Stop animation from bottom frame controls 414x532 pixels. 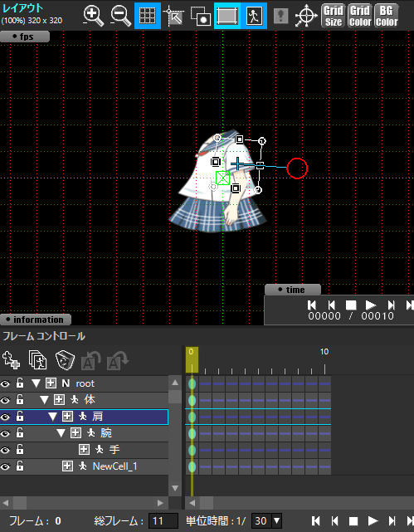353,521
